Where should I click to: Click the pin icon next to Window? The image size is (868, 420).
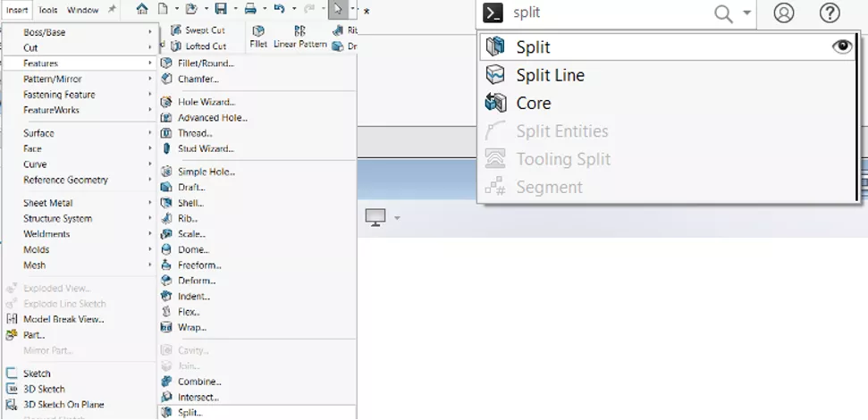[x=112, y=10]
